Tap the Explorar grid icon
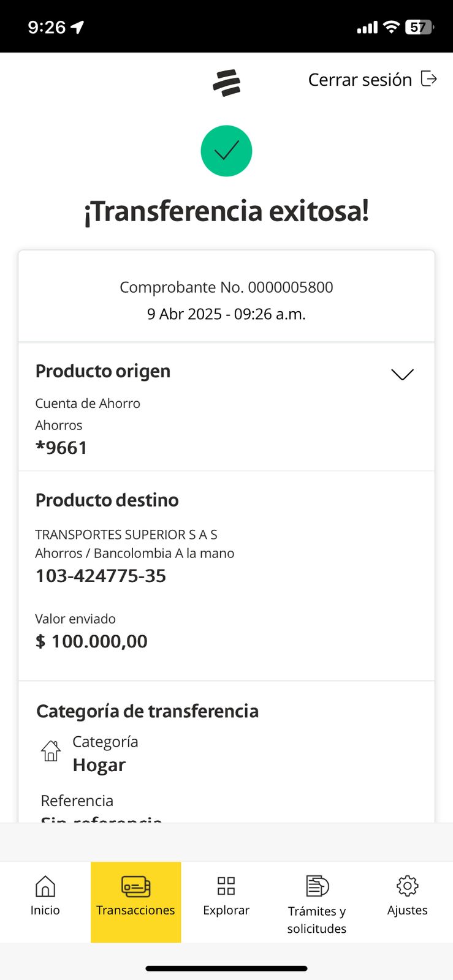453x980 pixels. click(x=226, y=886)
